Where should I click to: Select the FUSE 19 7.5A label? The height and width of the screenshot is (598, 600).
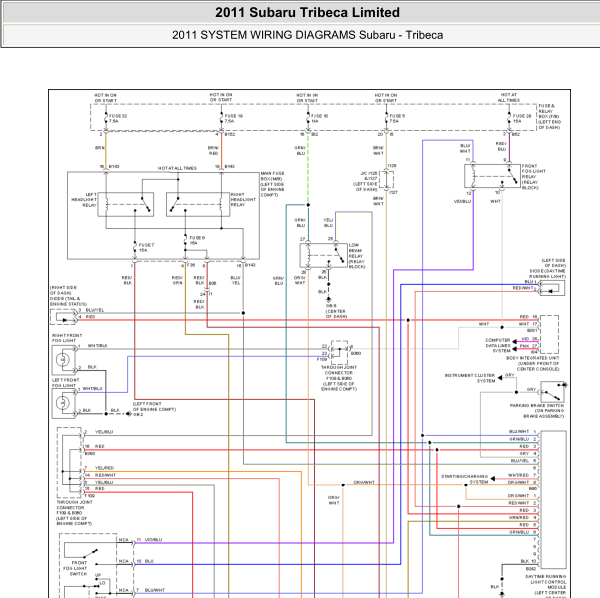[x=233, y=118]
